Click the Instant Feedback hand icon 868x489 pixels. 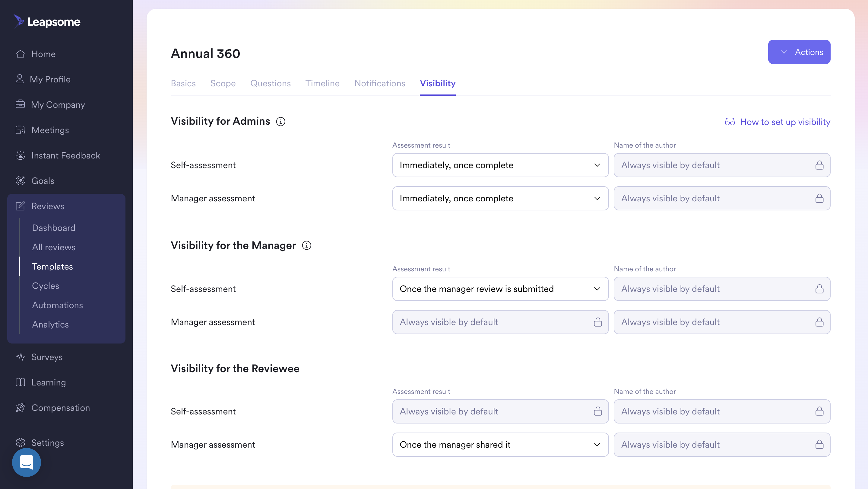[20, 155]
